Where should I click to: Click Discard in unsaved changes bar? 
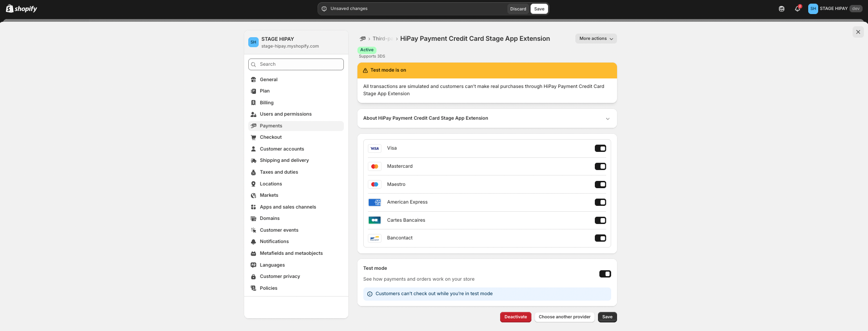click(x=518, y=9)
